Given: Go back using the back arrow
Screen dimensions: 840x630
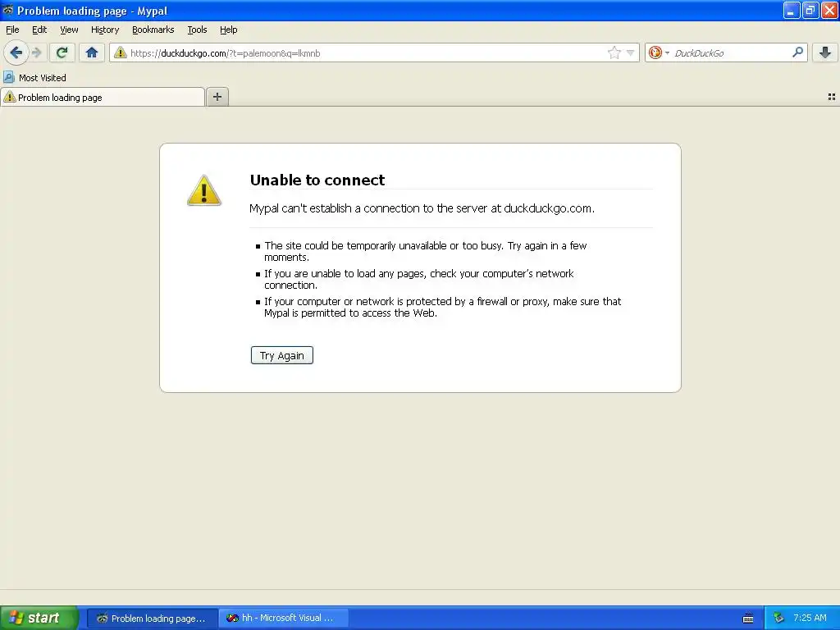Looking at the screenshot, I should 16,52.
